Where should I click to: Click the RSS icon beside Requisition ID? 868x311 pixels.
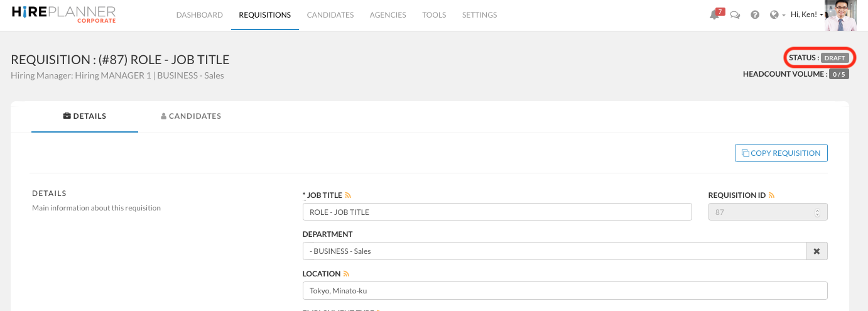[771, 195]
